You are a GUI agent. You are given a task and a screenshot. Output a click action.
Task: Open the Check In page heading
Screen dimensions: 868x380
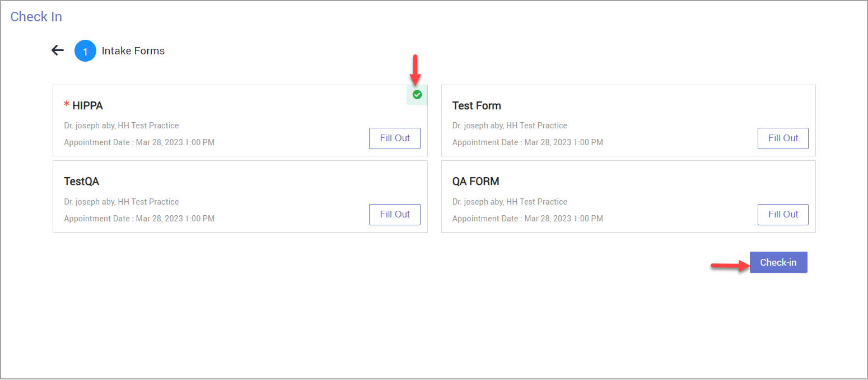36,16
